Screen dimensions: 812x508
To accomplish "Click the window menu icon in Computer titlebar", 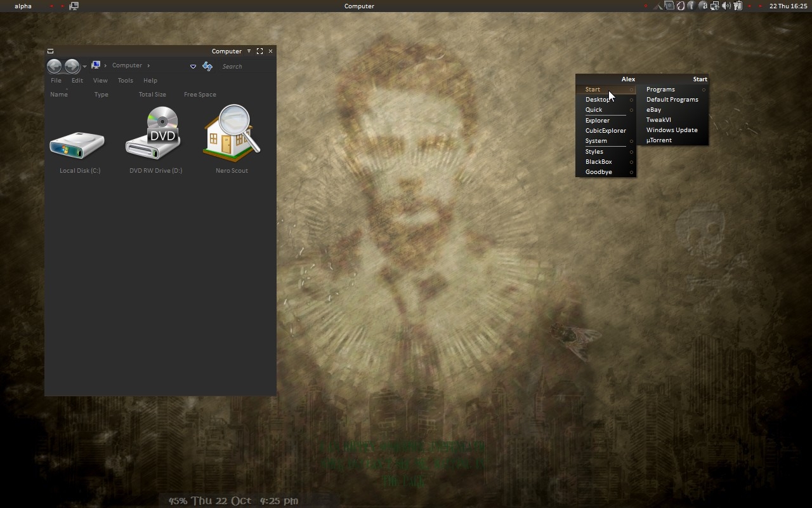I will point(50,51).
